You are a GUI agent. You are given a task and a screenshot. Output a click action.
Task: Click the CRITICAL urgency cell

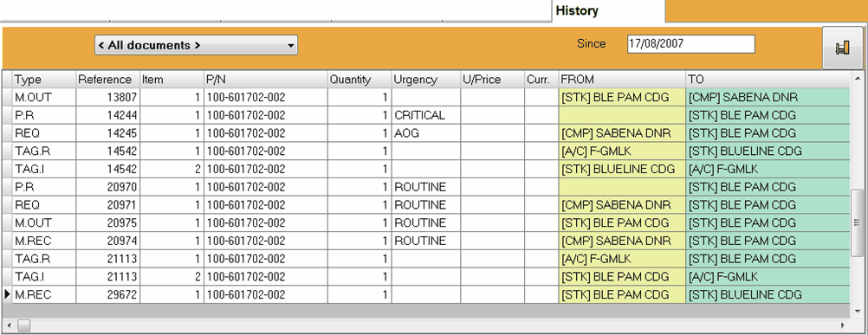click(425, 115)
